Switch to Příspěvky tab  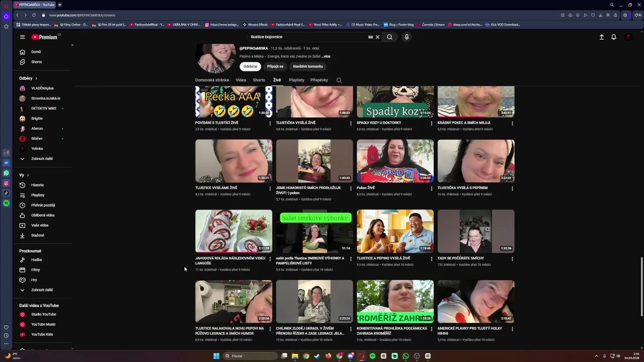coord(319,80)
